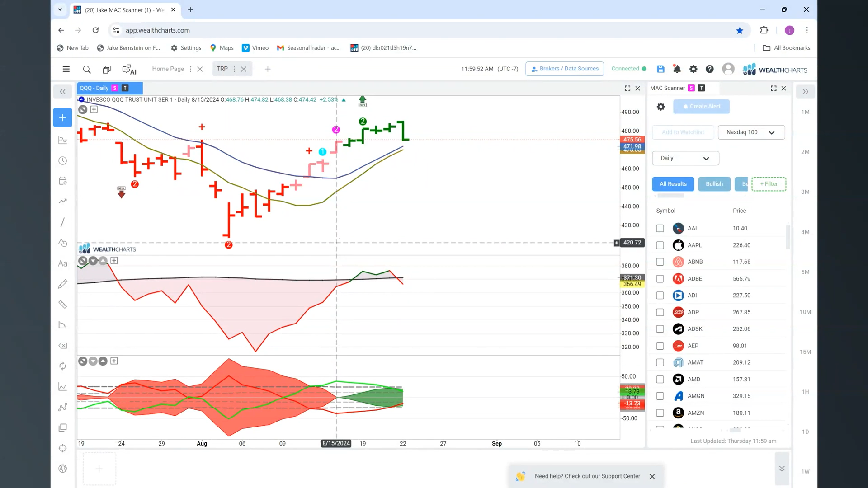Click the Add to Watchlist button

[x=683, y=132]
